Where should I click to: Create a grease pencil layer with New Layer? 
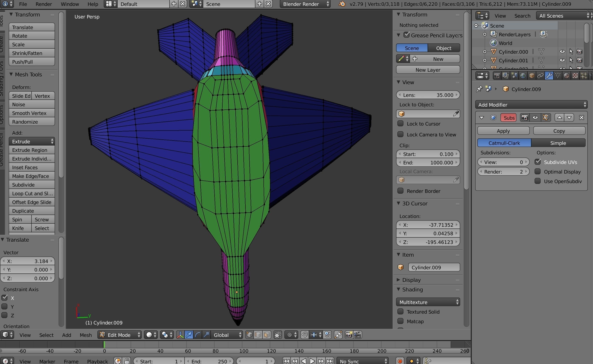(x=428, y=69)
